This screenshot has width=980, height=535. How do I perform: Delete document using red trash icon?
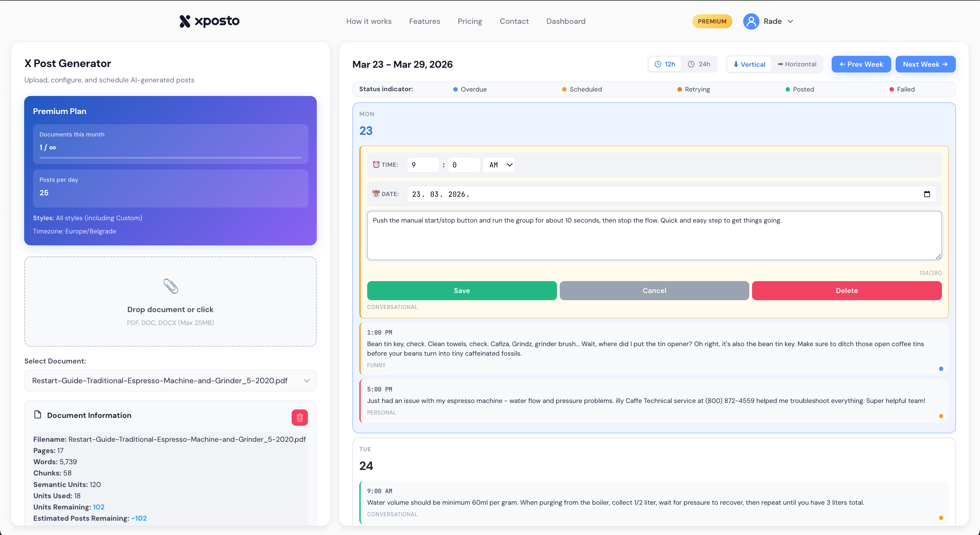click(299, 418)
